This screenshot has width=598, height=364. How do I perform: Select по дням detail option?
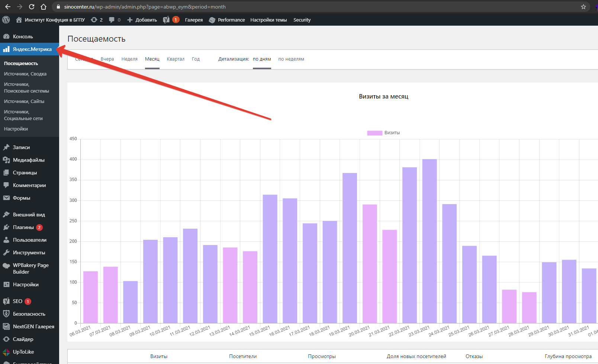click(262, 59)
